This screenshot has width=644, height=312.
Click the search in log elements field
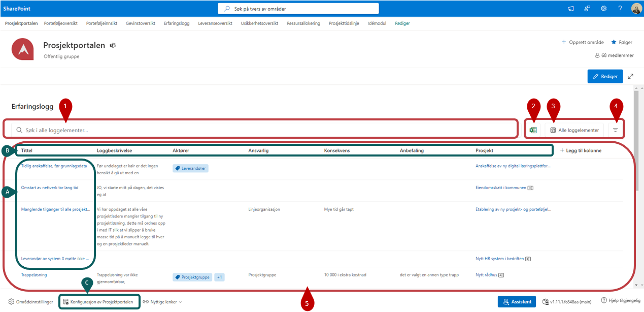(x=264, y=130)
